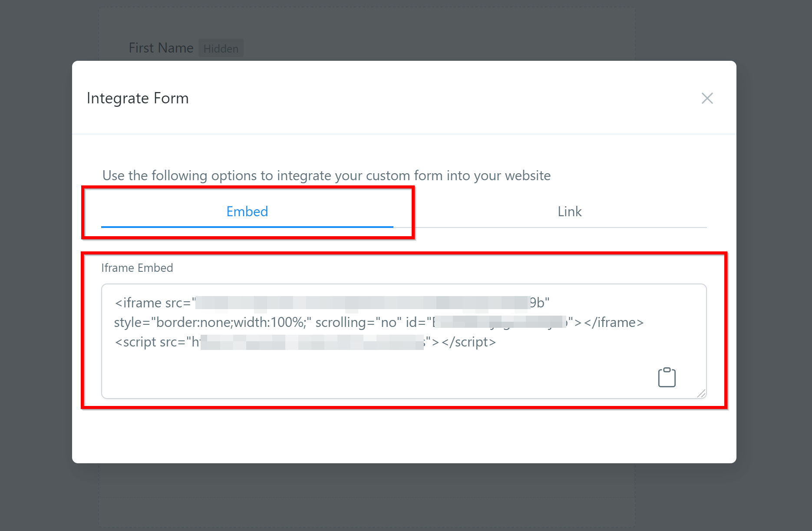
Task: Click the textarea resize handle corner
Action: pos(701,393)
